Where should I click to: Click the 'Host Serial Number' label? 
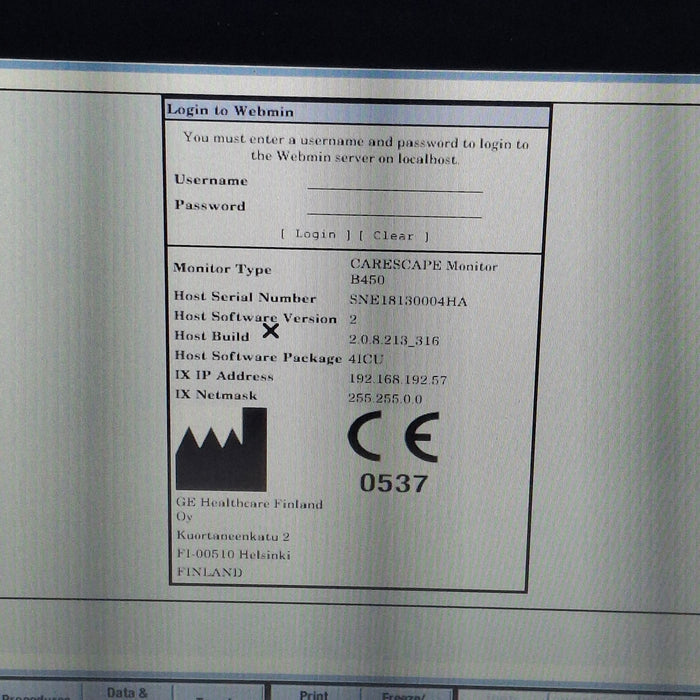tap(245, 297)
